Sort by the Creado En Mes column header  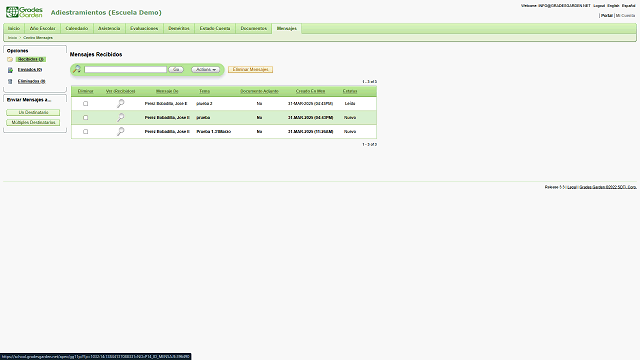(x=310, y=91)
